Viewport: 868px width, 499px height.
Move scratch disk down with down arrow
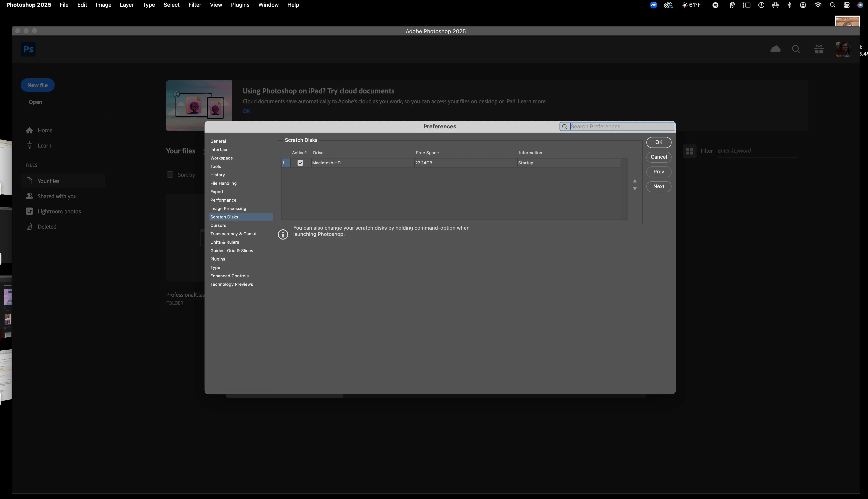tap(635, 189)
